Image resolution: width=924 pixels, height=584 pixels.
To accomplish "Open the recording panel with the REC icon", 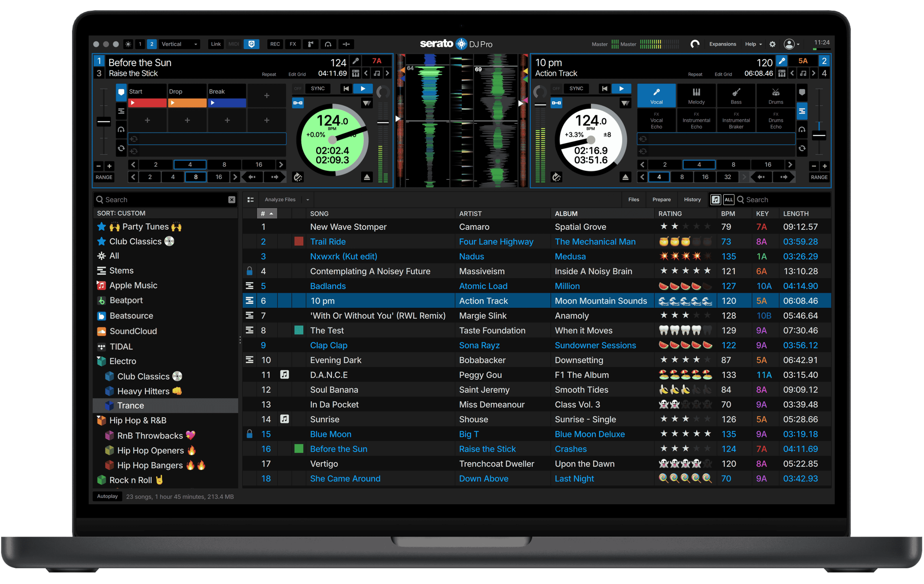I will click(275, 44).
